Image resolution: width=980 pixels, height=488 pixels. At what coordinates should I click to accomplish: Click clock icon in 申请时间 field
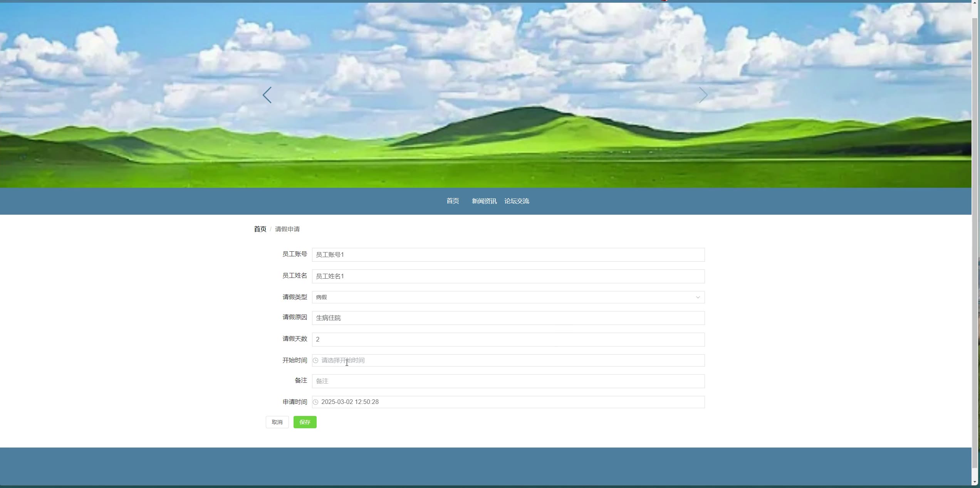(x=315, y=402)
